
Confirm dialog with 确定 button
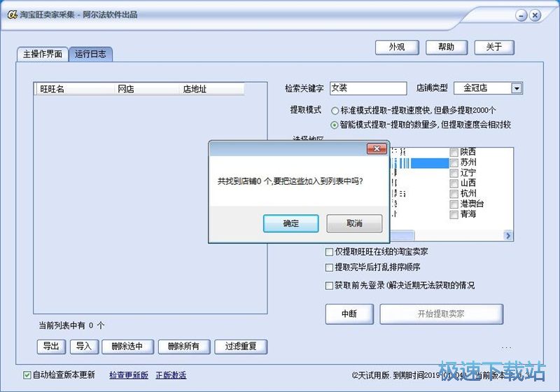pos(290,223)
